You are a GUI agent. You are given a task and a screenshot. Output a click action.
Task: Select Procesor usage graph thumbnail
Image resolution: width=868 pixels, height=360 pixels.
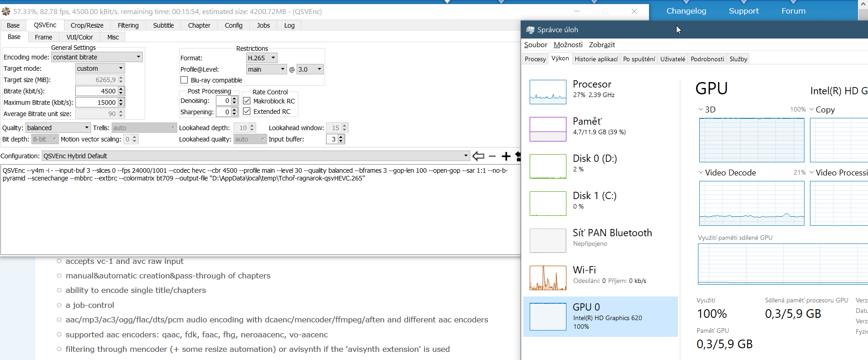coord(548,92)
